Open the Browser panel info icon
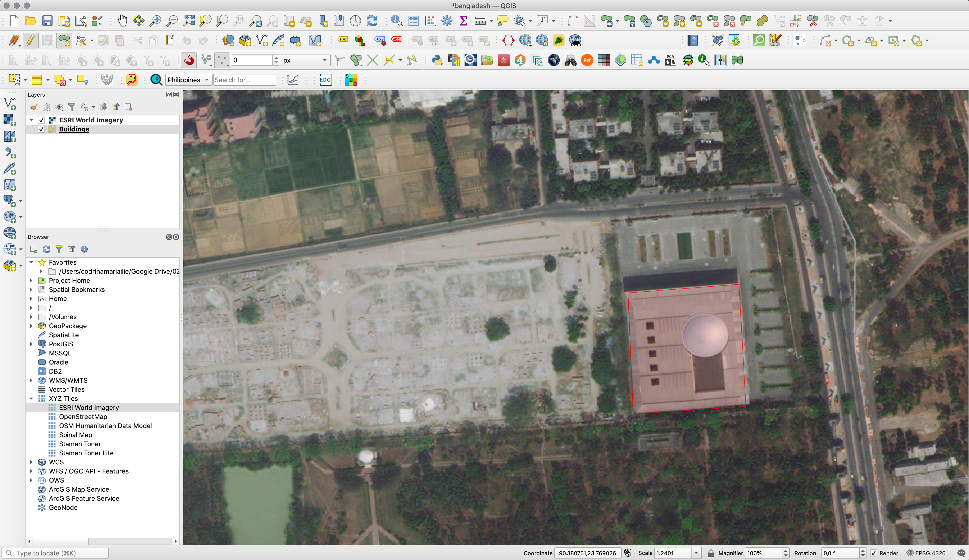This screenshot has height=560, width=969. [84, 249]
